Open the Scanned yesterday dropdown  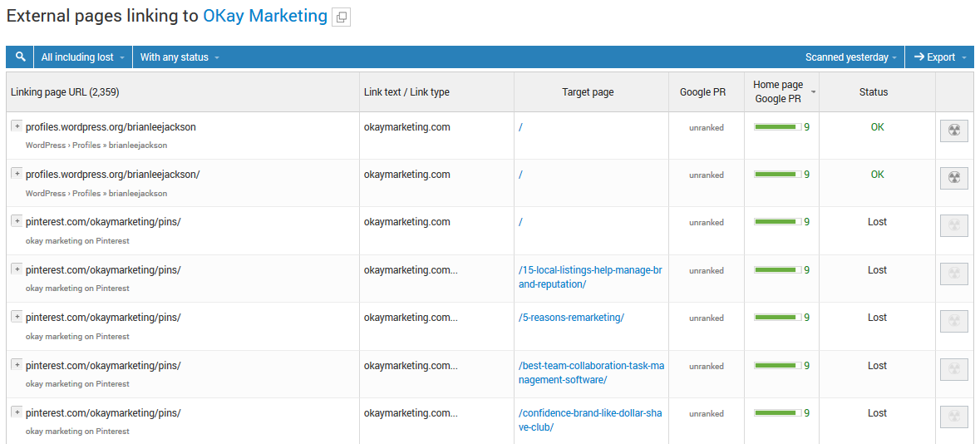(850, 57)
